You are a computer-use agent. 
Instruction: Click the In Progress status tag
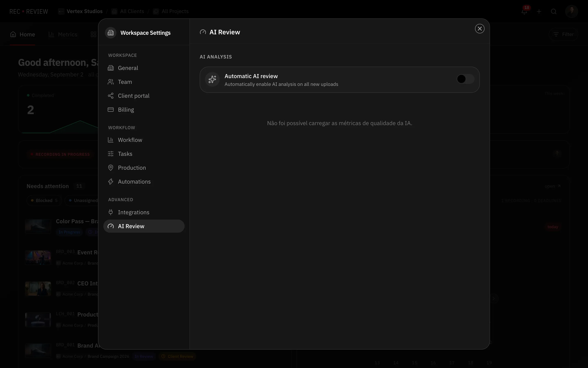point(69,232)
